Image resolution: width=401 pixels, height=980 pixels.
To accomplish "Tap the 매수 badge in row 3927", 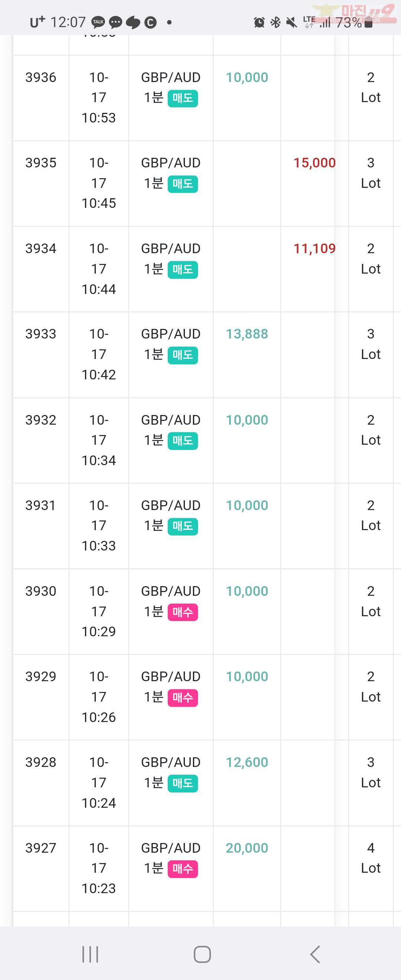I will point(183,869).
